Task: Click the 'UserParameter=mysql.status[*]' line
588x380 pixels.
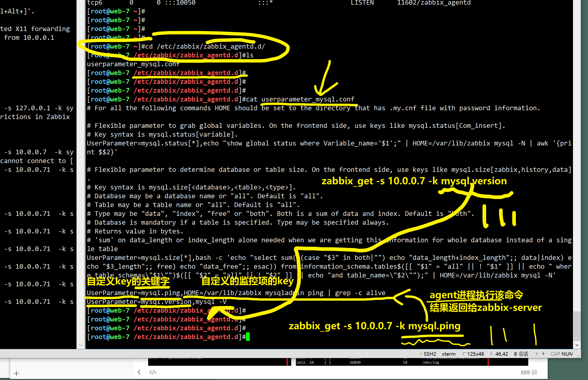Action: pyautogui.click(x=329, y=148)
